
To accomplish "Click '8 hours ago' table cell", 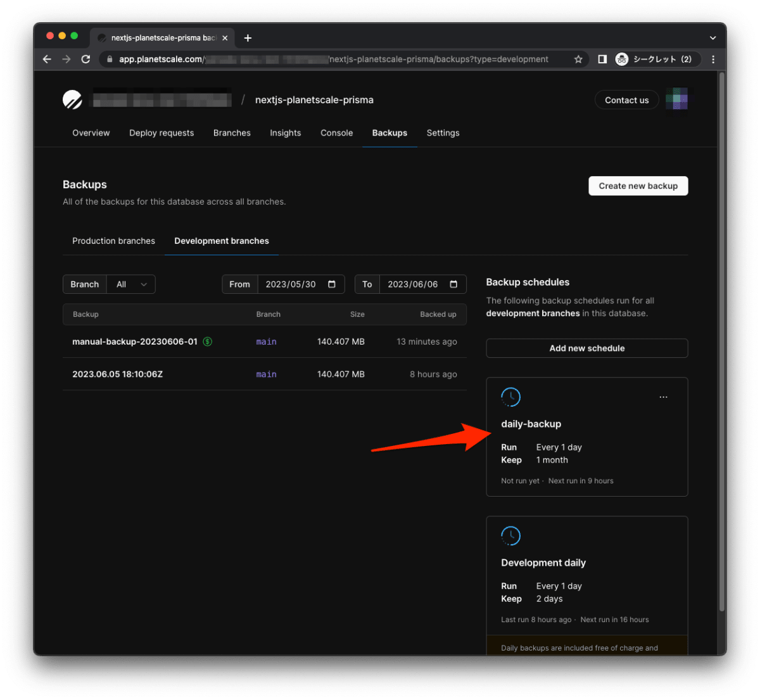I will [433, 374].
